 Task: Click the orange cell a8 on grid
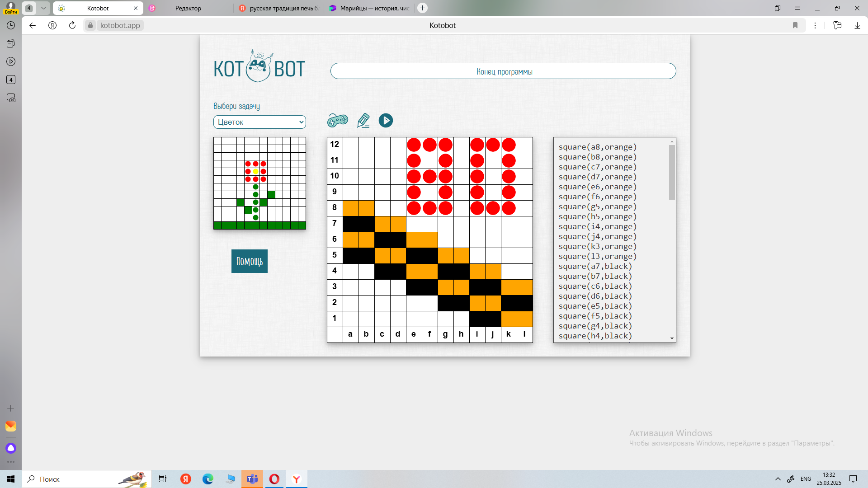(350, 208)
